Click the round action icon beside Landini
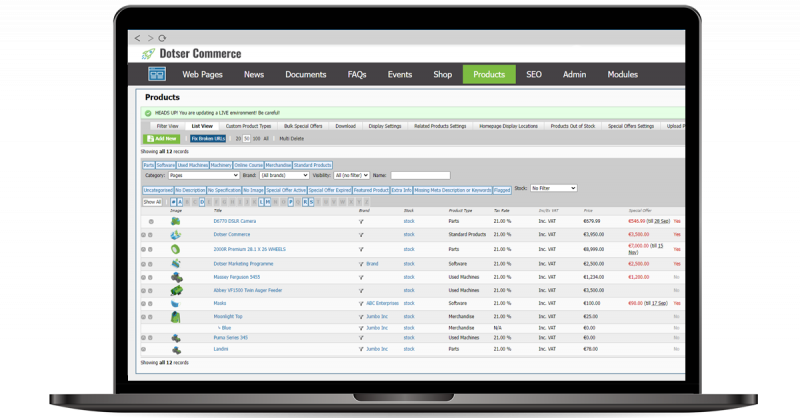 click(x=143, y=350)
